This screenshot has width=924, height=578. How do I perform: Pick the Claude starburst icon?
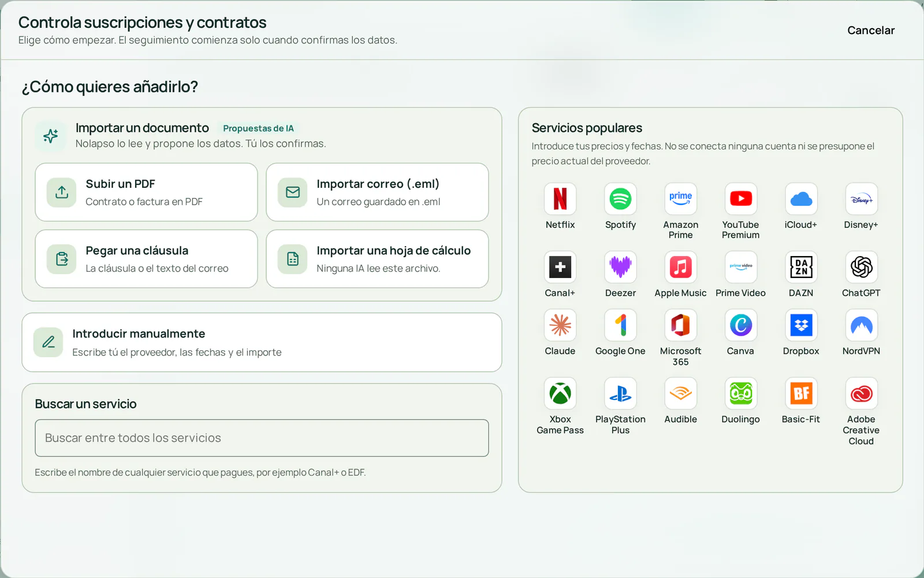point(560,325)
